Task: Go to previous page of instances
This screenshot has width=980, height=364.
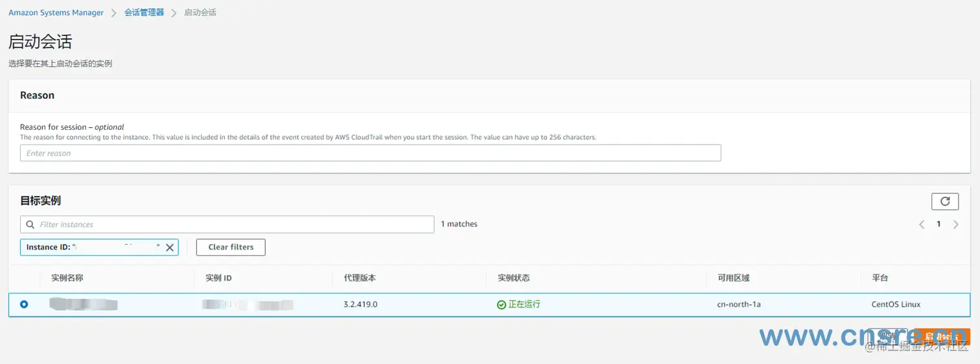Action: point(922,224)
